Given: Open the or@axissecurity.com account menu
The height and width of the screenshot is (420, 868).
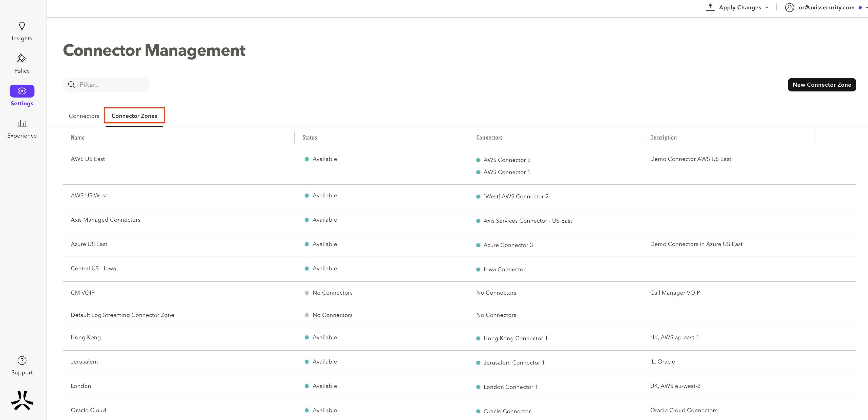Looking at the screenshot, I should [826, 7].
